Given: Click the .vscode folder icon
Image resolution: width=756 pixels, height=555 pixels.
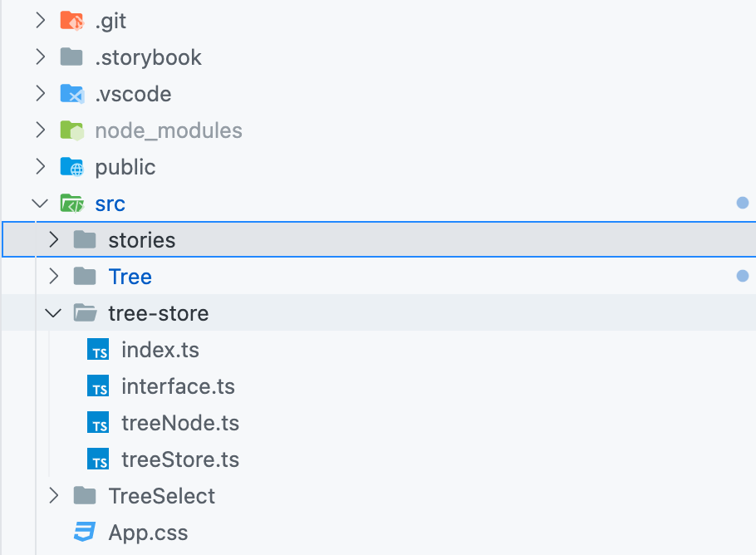Looking at the screenshot, I should pos(72,94).
